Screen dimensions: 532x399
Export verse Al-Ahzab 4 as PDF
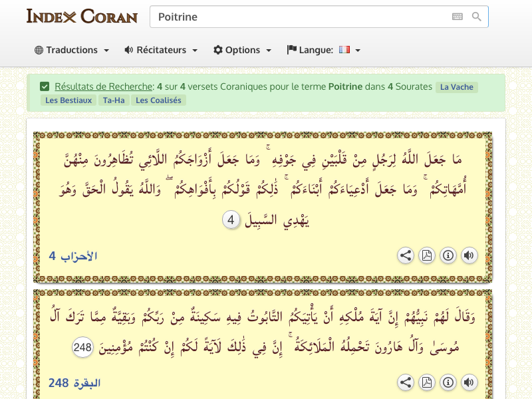coord(427,255)
